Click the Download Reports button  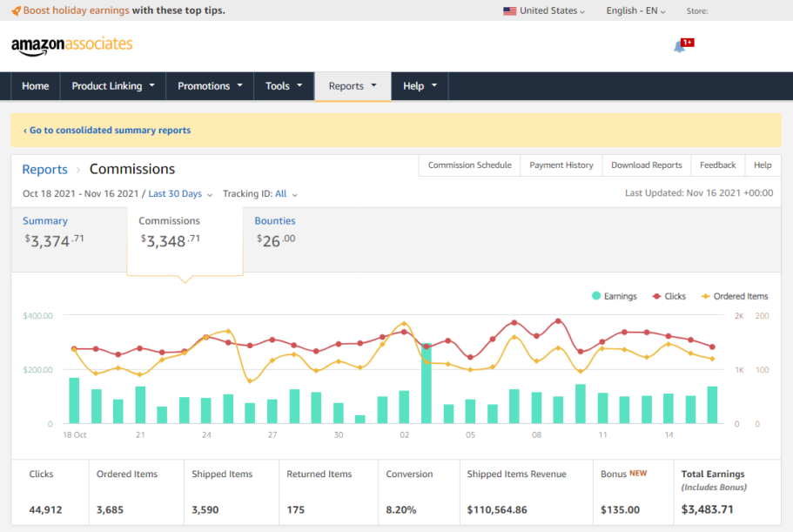pos(646,165)
